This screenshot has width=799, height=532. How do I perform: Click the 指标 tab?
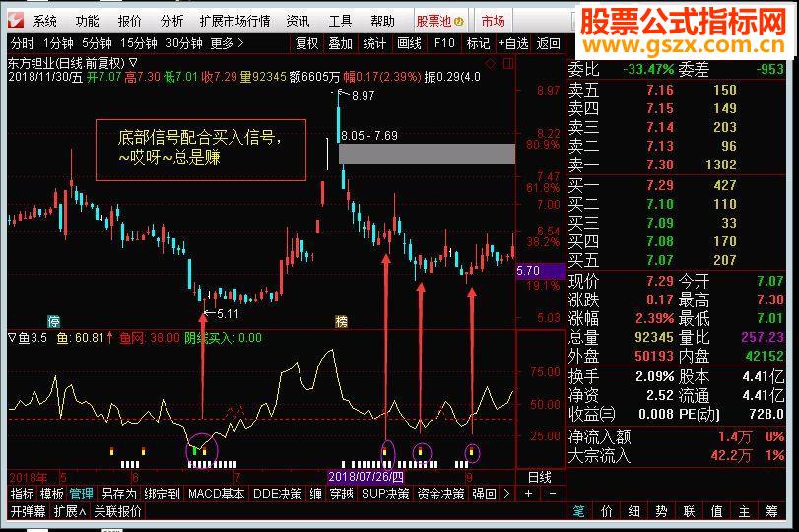(x=23, y=494)
